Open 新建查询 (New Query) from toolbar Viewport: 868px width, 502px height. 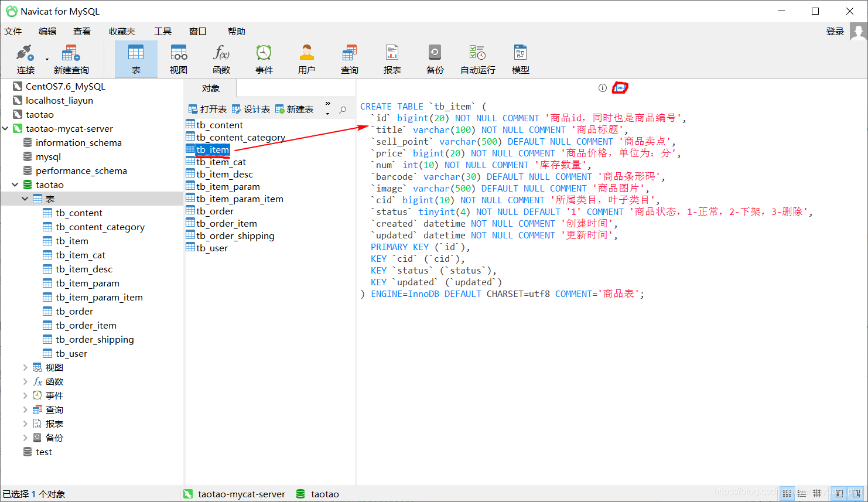click(x=71, y=59)
